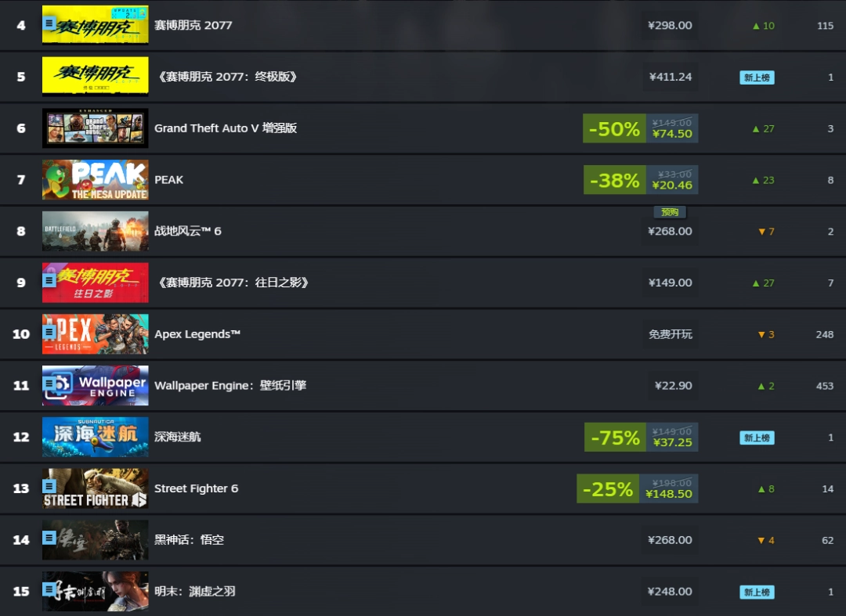Click the green up arrow in the PEAK row
This screenshot has width=846, height=616.
pyautogui.click(x=756, y=180)
